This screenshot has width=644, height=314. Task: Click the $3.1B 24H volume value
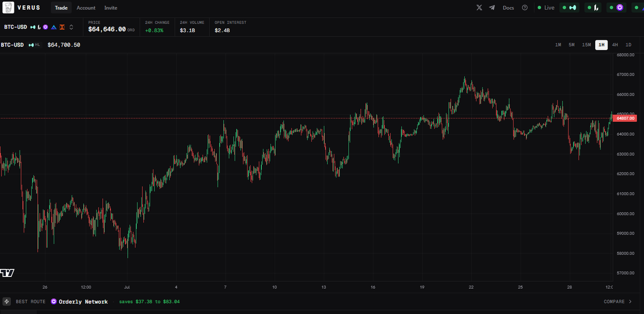pyautogui.click(x=187, y=30)
